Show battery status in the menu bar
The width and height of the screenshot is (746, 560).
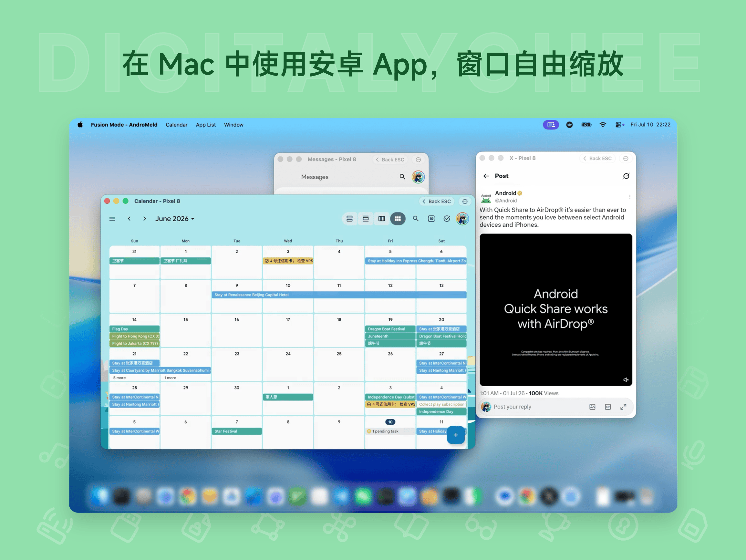pos(586,125)
